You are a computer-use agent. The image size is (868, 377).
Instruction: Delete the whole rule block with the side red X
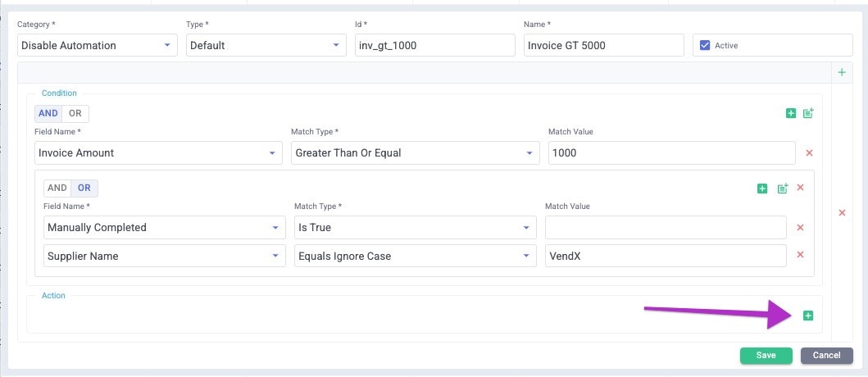click(x=842, y=212)
